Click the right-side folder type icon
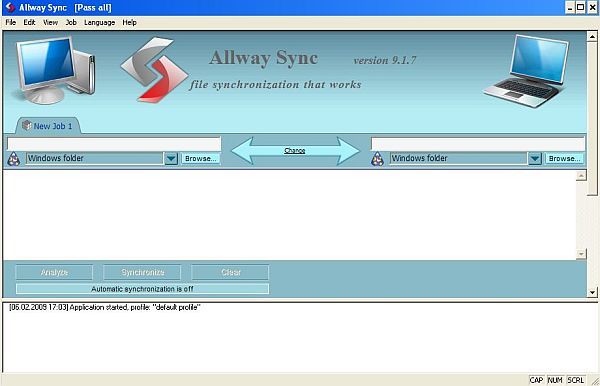The width and height of the screenshot is (600, 386). [x=377, y=159]
